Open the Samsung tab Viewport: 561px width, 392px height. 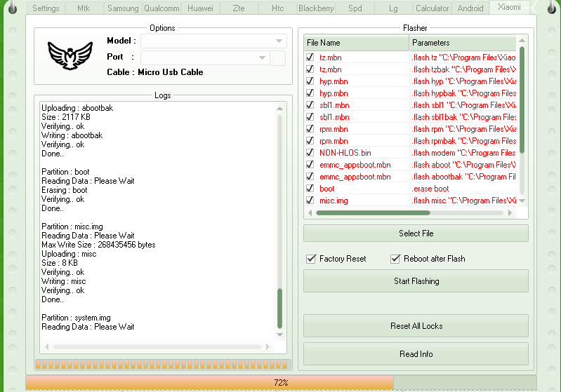[123, 8]
